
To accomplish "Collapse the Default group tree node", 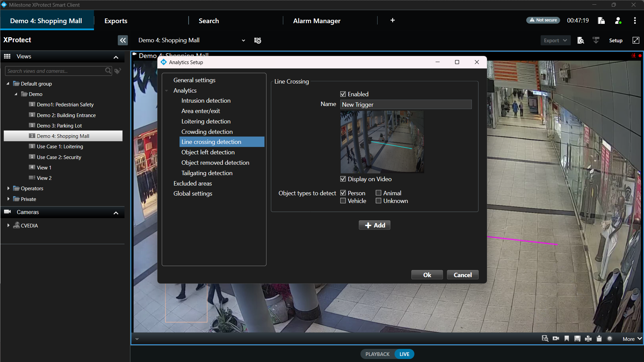I will point(8,84).
